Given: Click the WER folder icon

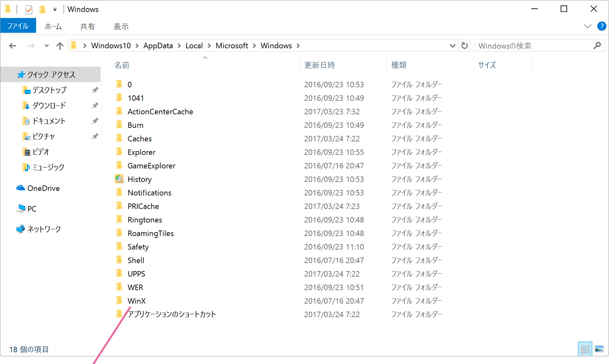Looking at the screenshot, I should tap(119, 287).
